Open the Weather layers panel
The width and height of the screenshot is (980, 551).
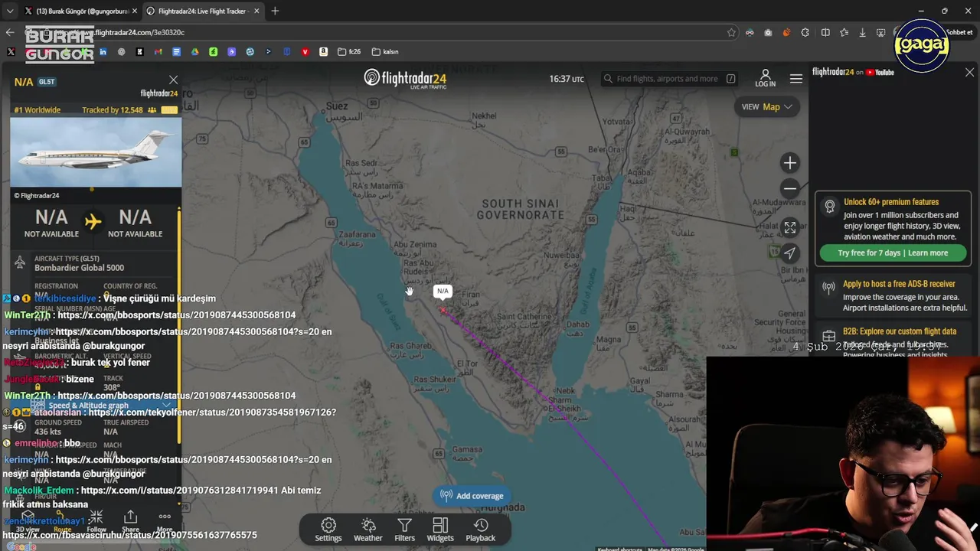pos(367,529)
